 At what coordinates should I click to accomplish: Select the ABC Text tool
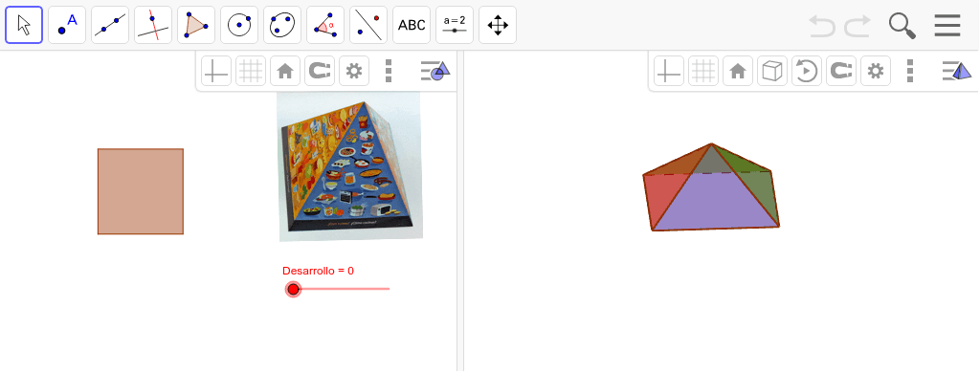pos(412,25)
